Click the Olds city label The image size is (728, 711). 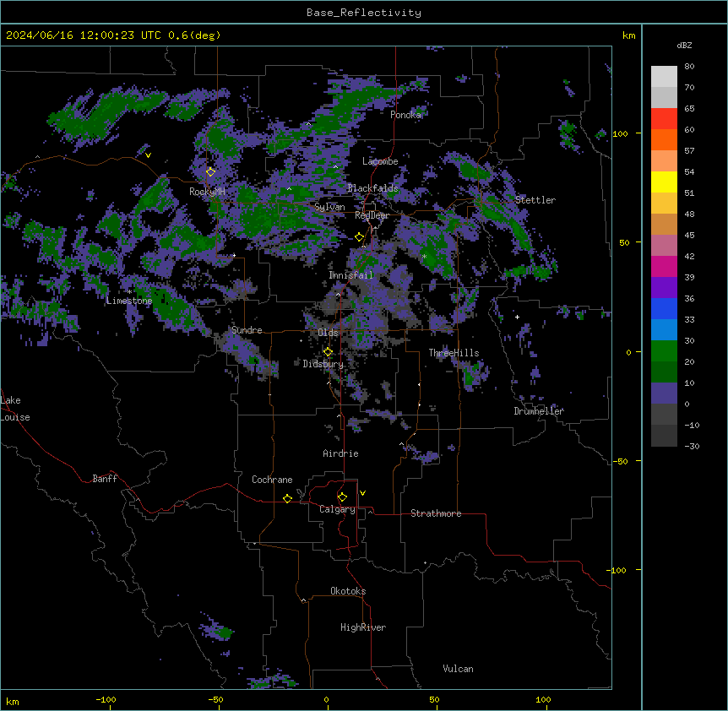point(328,333)
